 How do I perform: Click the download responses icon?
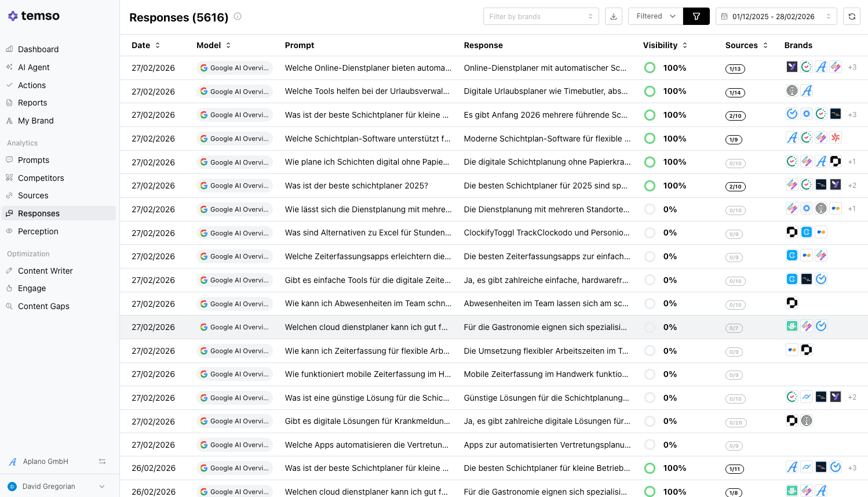tap(613, 17)
